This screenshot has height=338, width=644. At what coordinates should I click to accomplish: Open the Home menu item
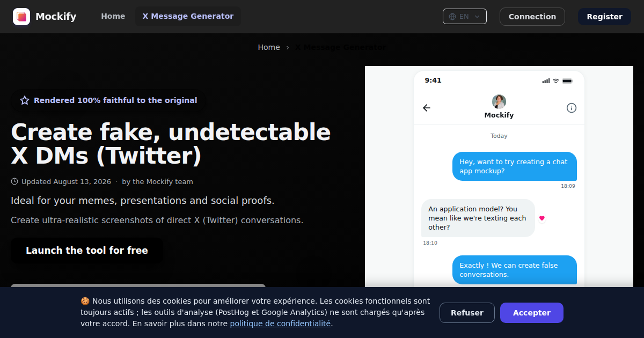click(113, 17)
